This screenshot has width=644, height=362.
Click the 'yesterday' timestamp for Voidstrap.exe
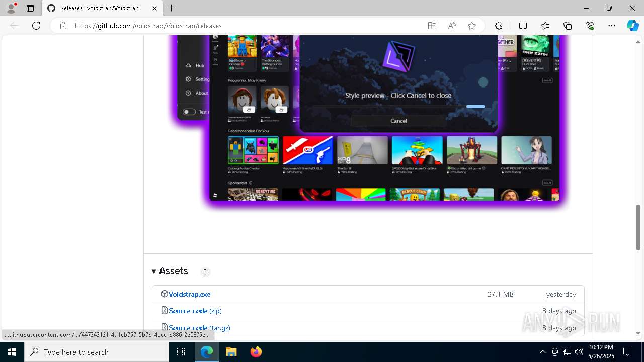(x=561, y=294)
